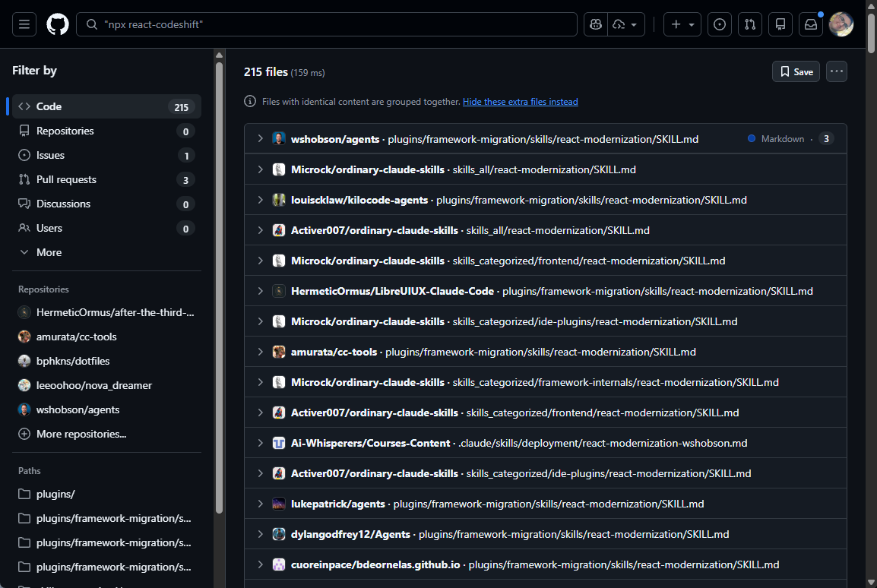Open Ai-Whisperers/Courses-Content repository link
Image resolution: width=877 pixels, height=588 pixels.
(370, 443)
